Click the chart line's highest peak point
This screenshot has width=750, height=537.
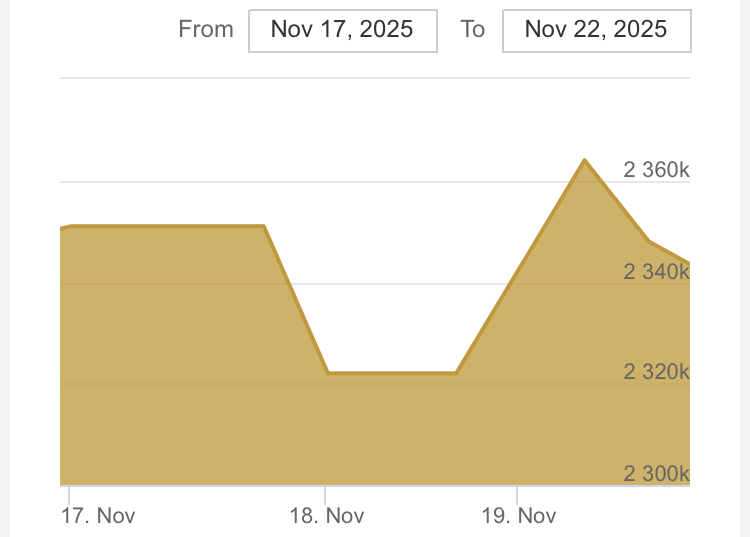tap(584, 160)
